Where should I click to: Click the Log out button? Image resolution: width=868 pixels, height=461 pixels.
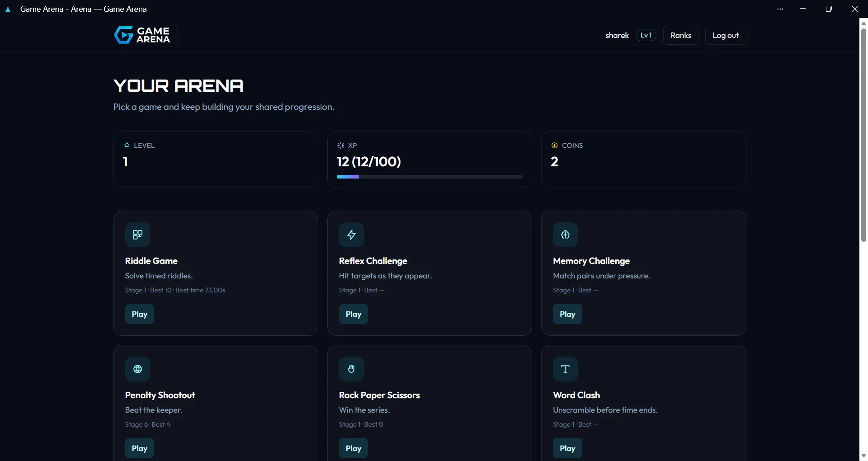click(x=725, y=35)
